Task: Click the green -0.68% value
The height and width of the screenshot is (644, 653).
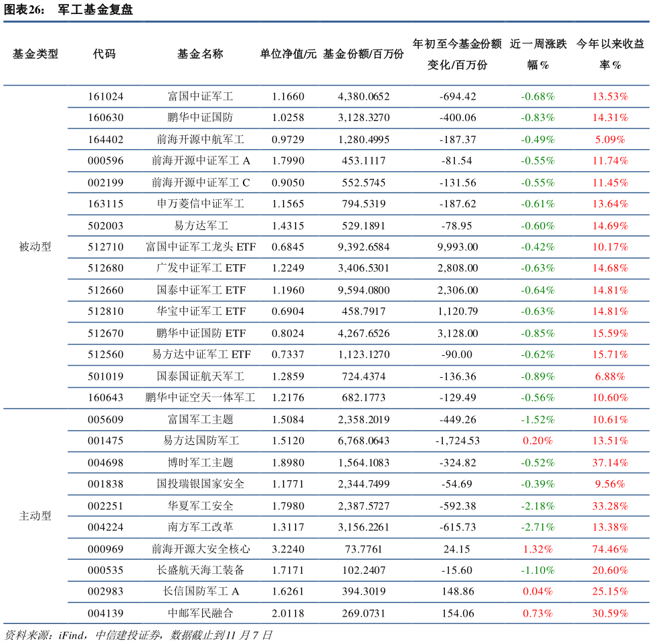Action: click(537, 96)
